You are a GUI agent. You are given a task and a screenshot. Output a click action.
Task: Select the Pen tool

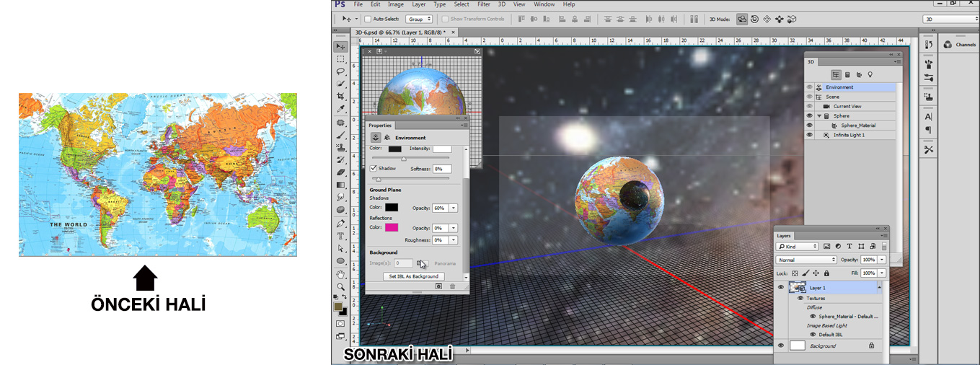[x=341, y=223]
